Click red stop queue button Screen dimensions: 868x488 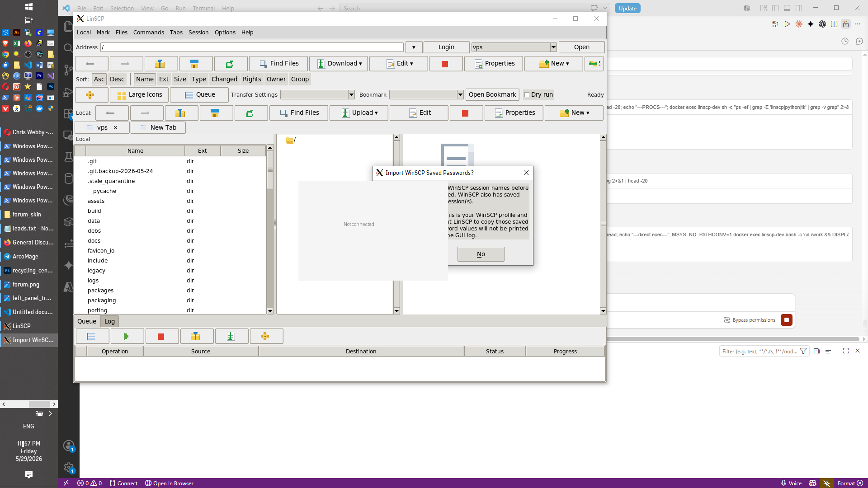coord(162,336)
